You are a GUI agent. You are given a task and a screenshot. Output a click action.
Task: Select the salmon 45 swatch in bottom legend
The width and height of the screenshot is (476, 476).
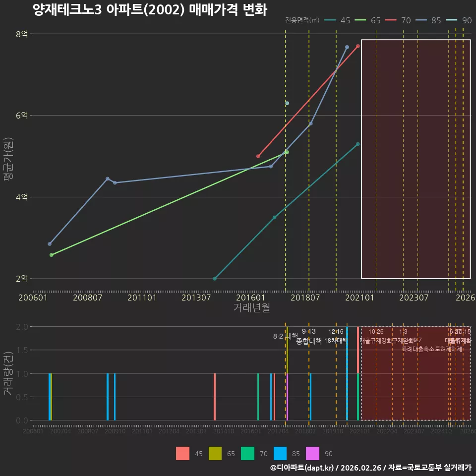(x=183, y=454)
